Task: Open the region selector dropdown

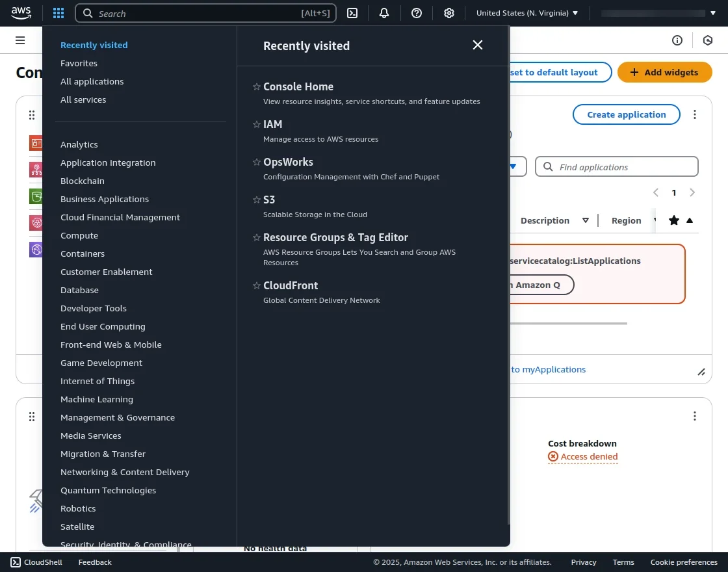Action: (527, 13)
